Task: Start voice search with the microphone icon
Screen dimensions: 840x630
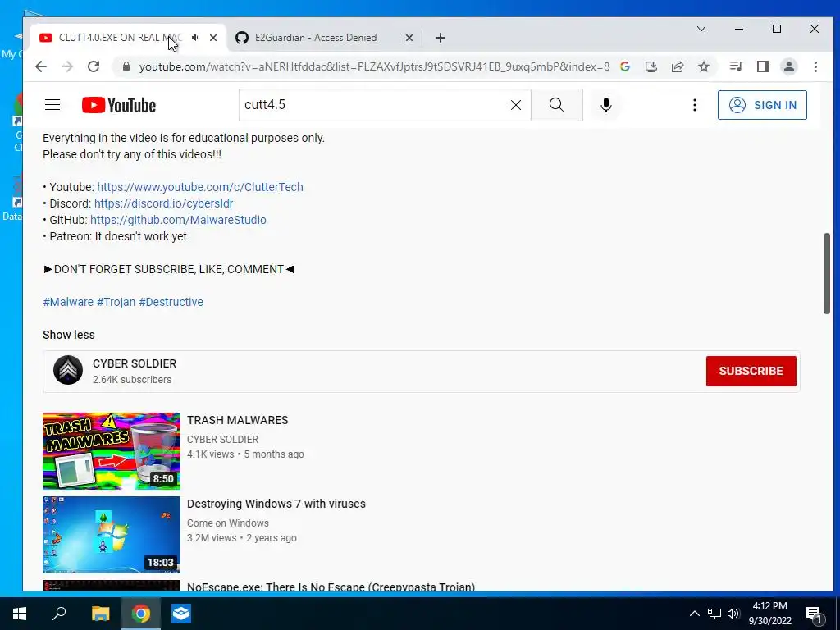Action: 606,105
